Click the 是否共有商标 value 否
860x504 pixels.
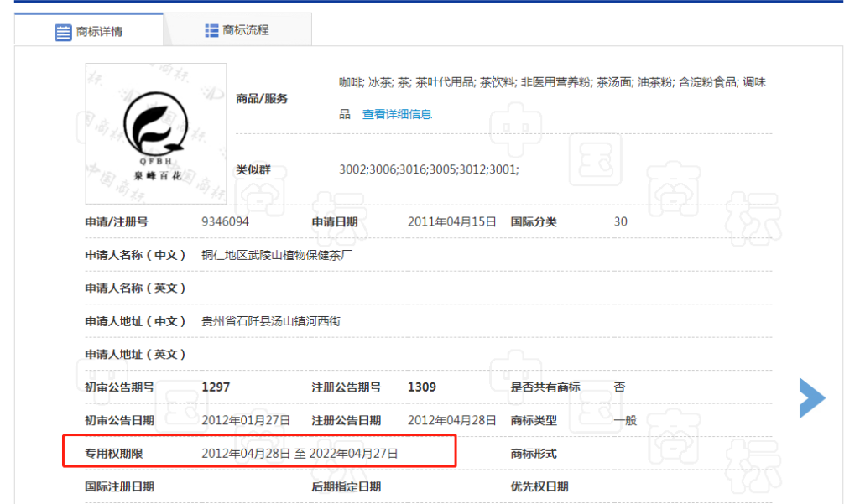(618, 387)
